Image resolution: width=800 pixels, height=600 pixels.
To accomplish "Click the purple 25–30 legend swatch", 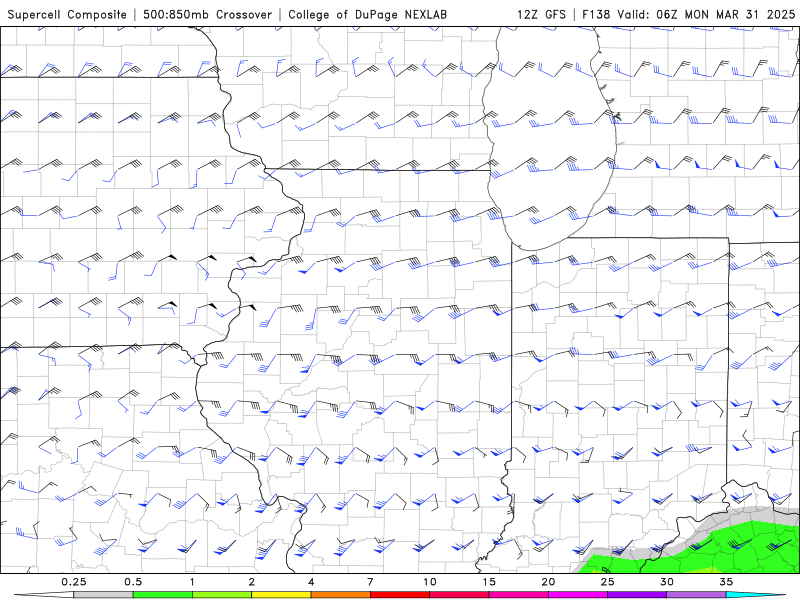I will [637, 595].
